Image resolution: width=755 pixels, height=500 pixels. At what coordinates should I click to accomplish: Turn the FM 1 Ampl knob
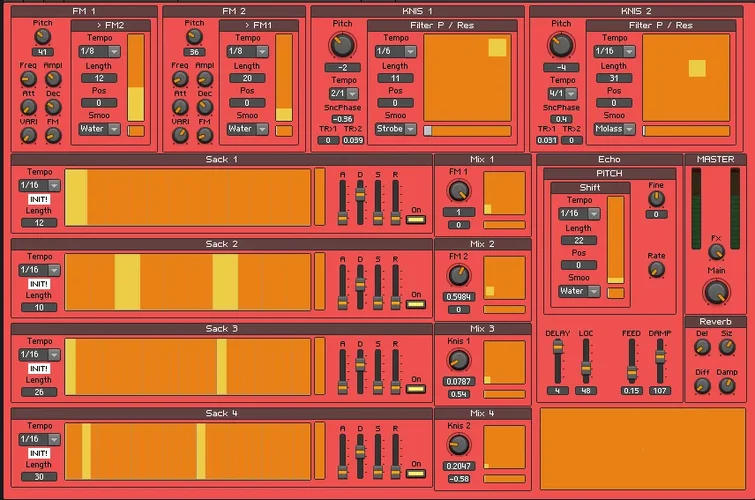coord(53,79)
